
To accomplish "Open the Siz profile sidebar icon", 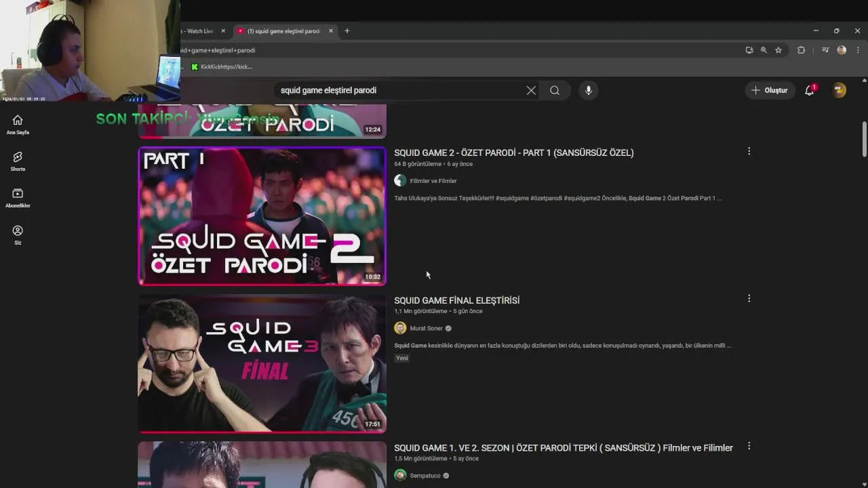I will 18,235.
